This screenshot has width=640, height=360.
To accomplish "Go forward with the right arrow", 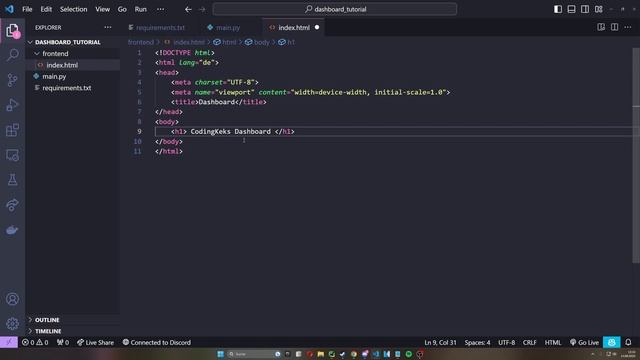I will point(202,9).
